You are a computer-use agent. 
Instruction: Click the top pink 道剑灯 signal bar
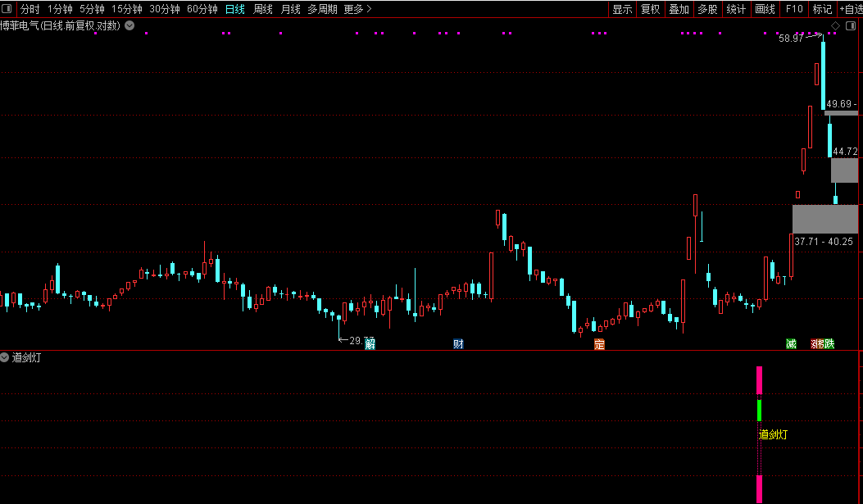(x=760, y=379)
